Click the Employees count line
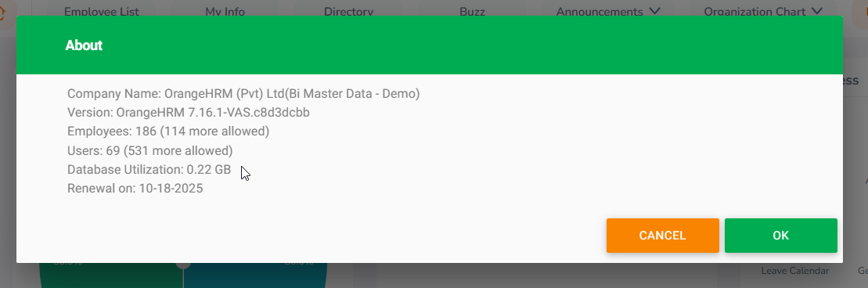This screenshot has height=288, width=868. [x=168, y=131]
